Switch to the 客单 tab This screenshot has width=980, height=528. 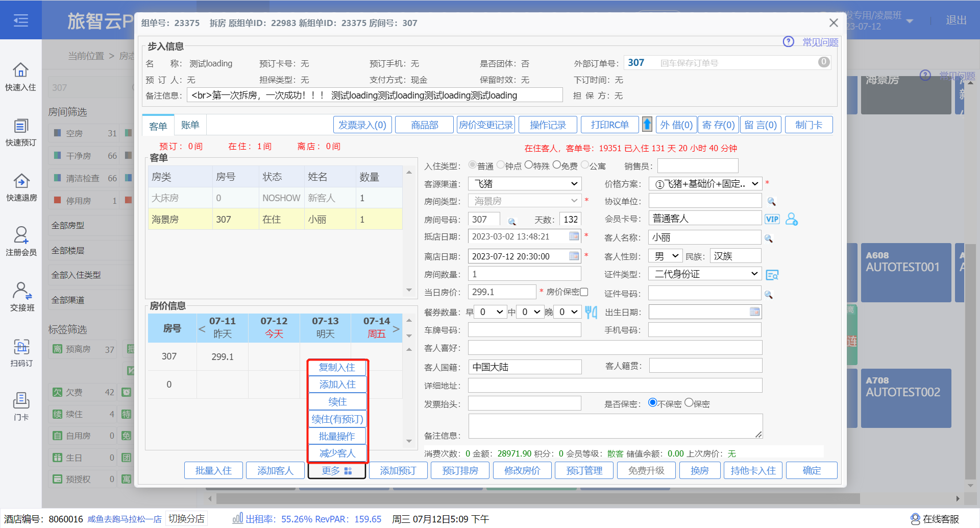158,126
